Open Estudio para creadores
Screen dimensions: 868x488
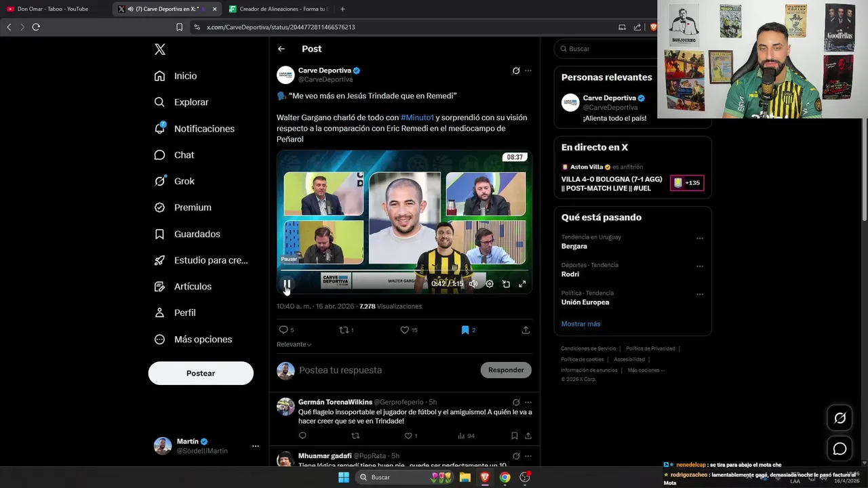201,260
